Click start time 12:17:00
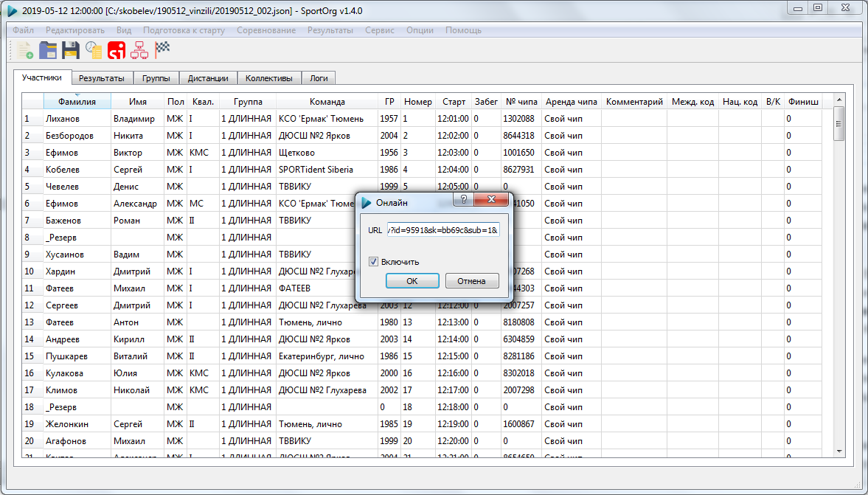 [x=454, y=390]
